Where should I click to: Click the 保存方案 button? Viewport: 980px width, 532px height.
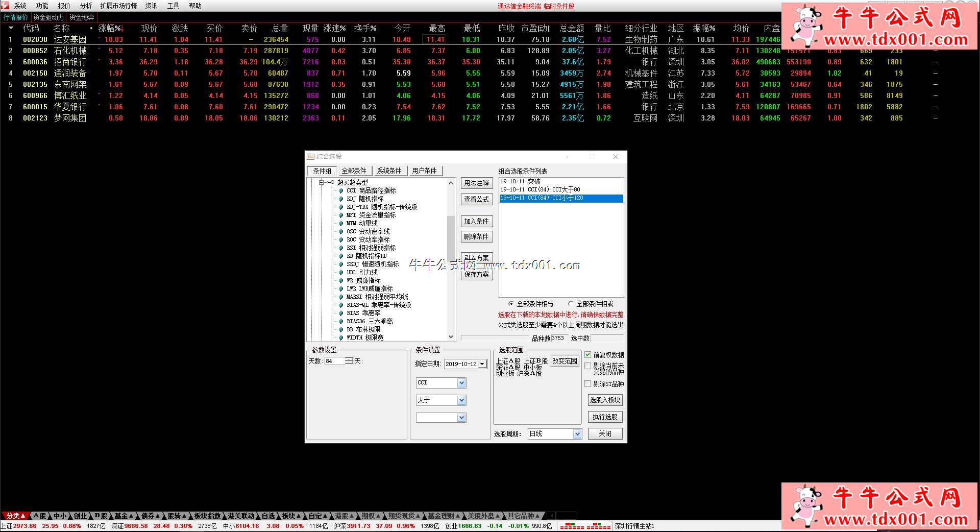[x=476, y=274]
